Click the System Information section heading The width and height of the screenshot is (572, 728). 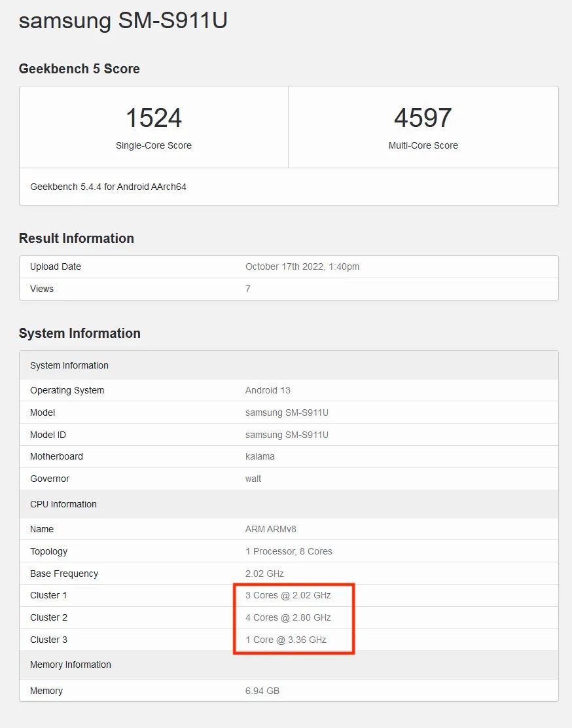point(79,333)
